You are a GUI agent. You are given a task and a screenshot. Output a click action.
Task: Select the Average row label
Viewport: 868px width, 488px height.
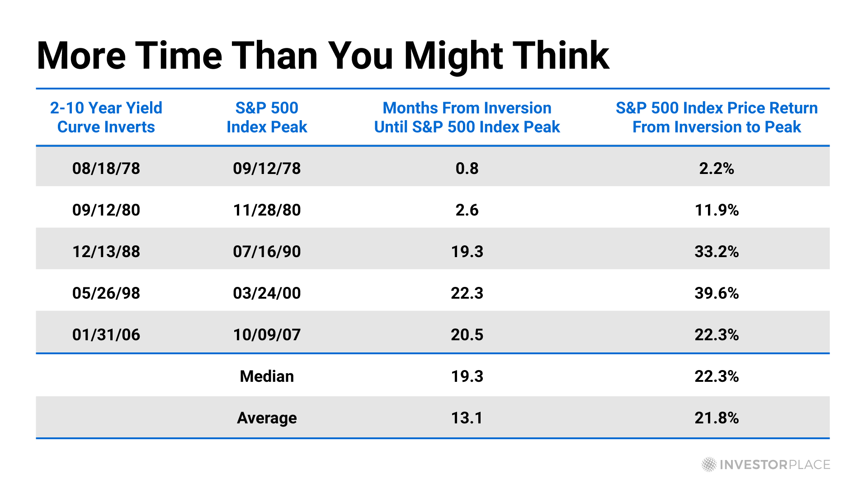click(267, 418)
